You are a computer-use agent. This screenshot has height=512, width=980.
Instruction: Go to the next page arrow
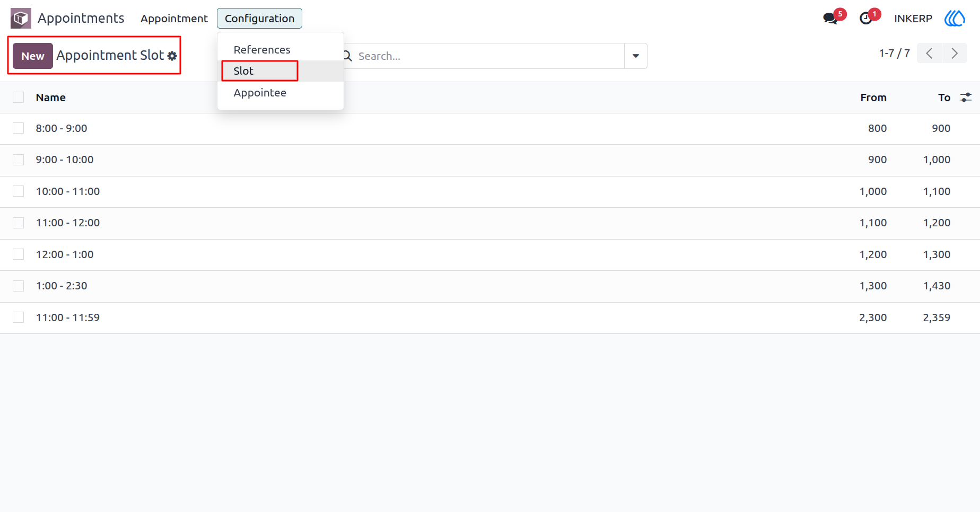tap(955, 53)
